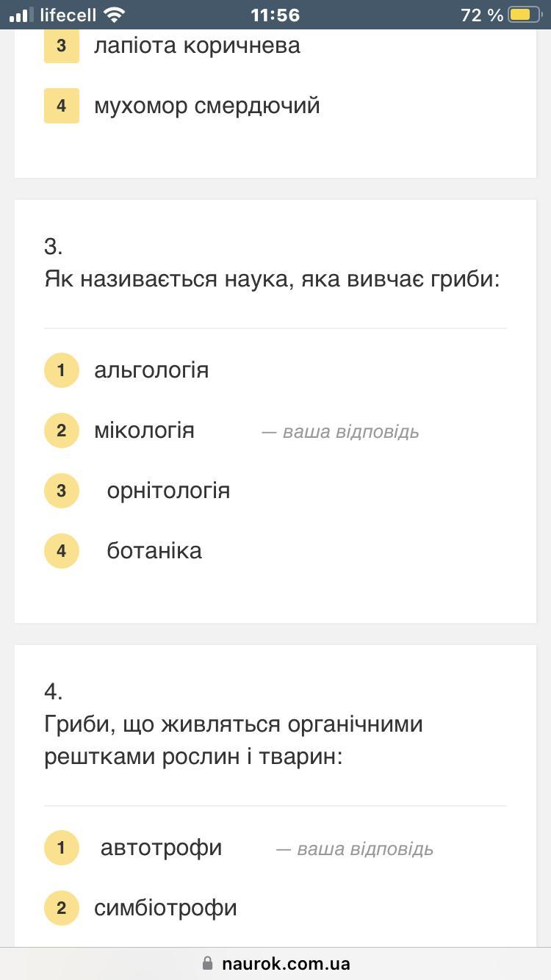Tap square badge 4 by мухомор смердючий

click(x=62, y=106)
